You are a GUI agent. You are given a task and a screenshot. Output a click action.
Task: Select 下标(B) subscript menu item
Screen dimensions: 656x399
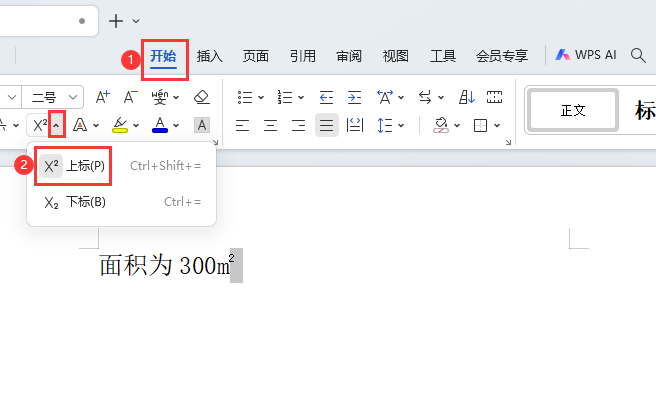point(121,202)
